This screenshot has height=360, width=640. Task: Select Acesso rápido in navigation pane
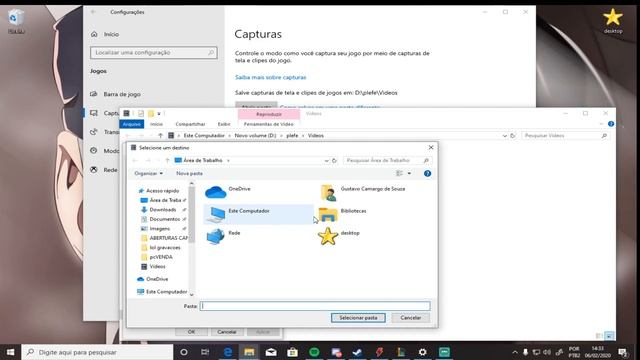pyautogui.click(x=162, y=191)
